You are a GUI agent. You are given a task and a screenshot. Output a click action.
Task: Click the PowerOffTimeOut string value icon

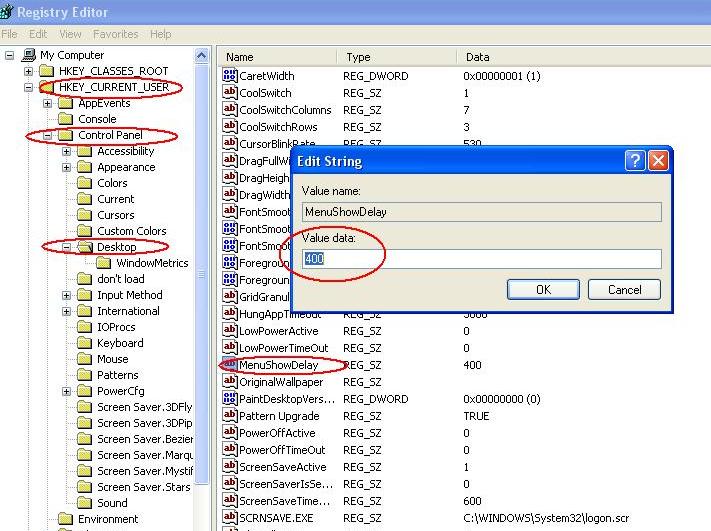230,449
